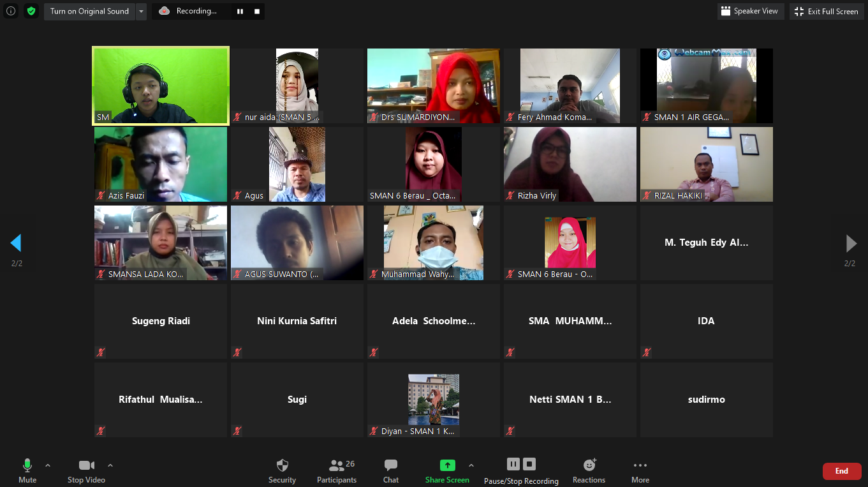Click the meeting information icon
The height and width of the screenshot is (487, 868).
coord(11,11)
